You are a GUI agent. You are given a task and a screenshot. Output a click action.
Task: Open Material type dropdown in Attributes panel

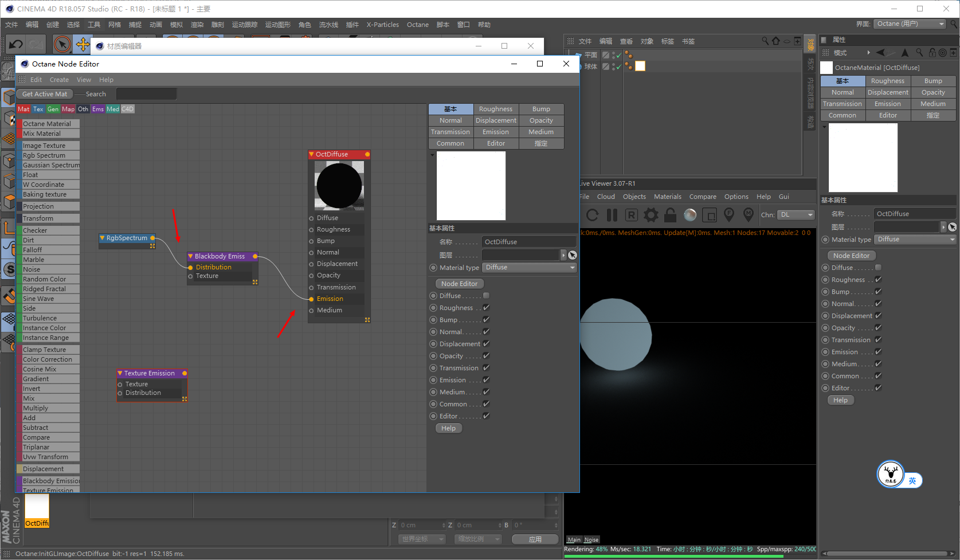[915, 240]
